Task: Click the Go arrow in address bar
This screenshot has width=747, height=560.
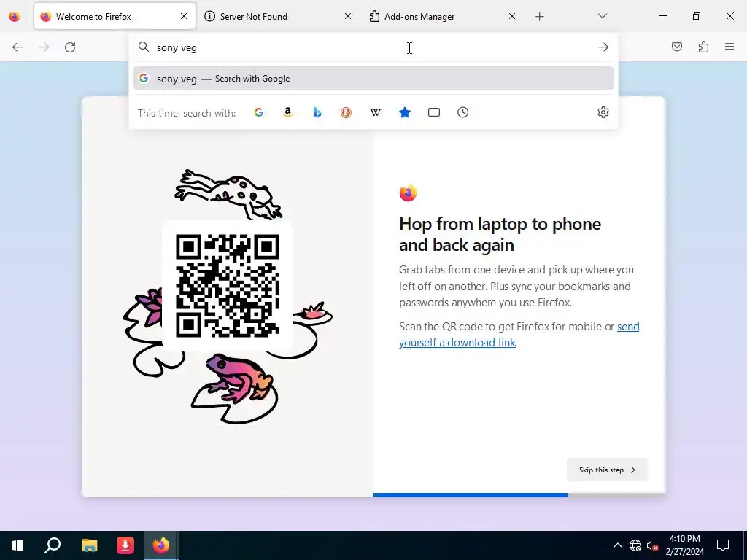Action: pos(603,47)
